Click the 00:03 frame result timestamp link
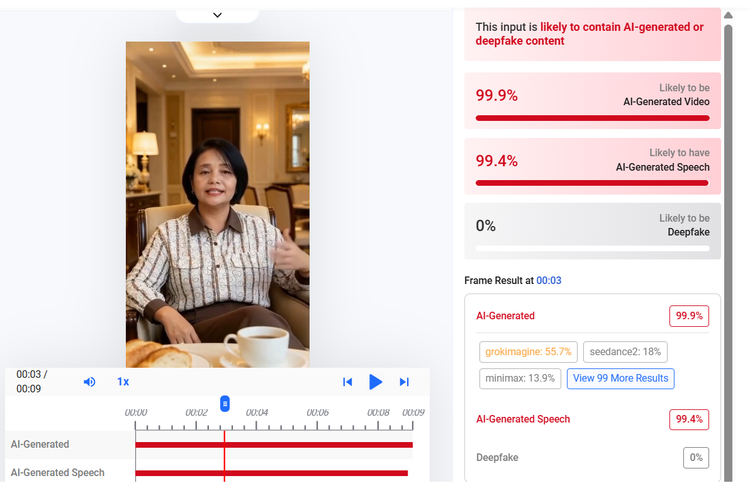Image resolution: width=750 pixels, height=500 pixels. coord(549,281)
